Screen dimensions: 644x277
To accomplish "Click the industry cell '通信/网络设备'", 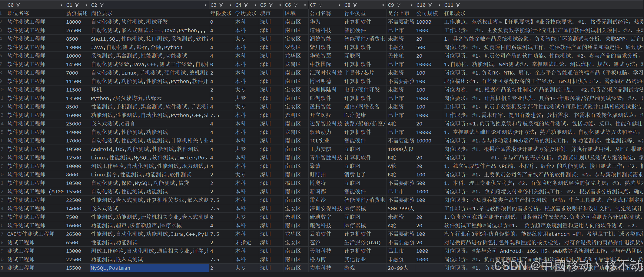I will [x=362, y=107].
